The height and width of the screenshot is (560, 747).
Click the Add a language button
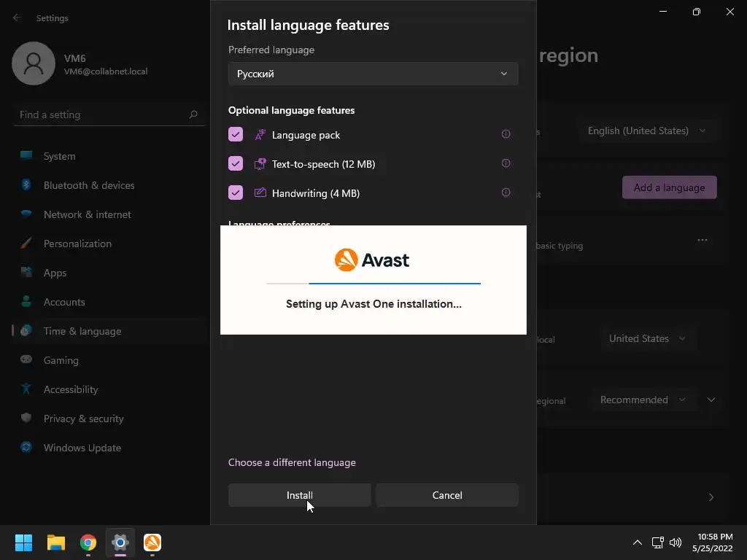click(x=670, y=187)
